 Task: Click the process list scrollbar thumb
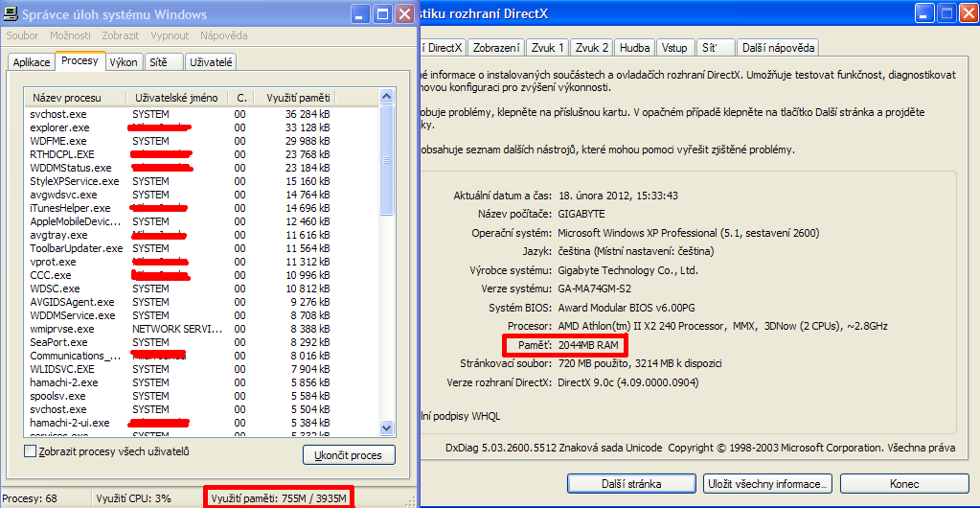coord(387,159)
